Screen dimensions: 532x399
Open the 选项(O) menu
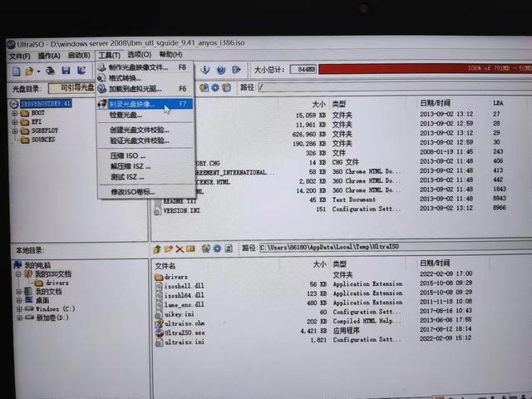(x=139, y=55)
